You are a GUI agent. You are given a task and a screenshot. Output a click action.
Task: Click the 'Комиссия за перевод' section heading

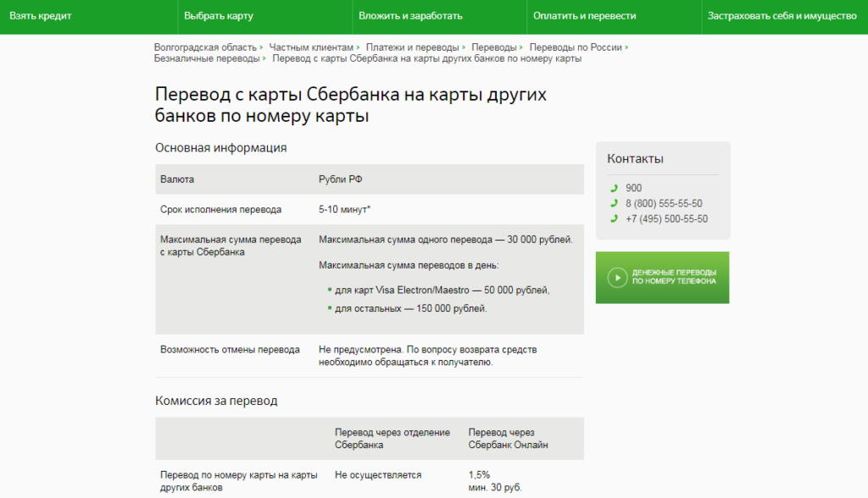216,401
